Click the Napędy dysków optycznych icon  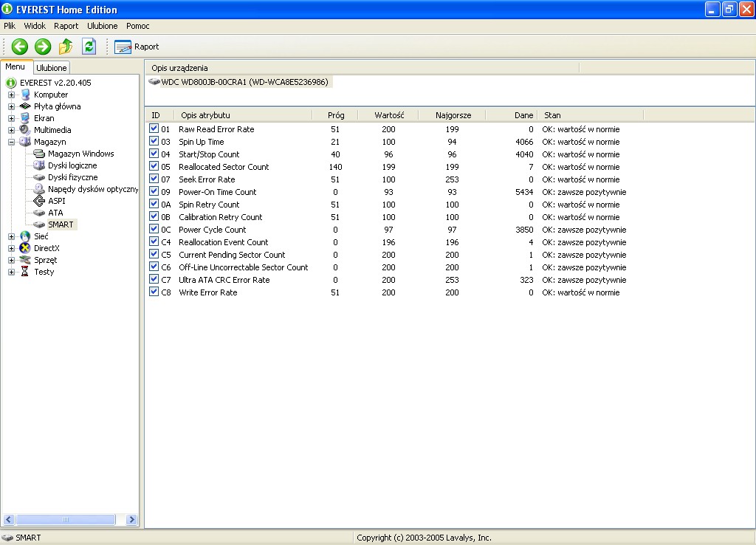pyautogui.click(x=39, y=189)
